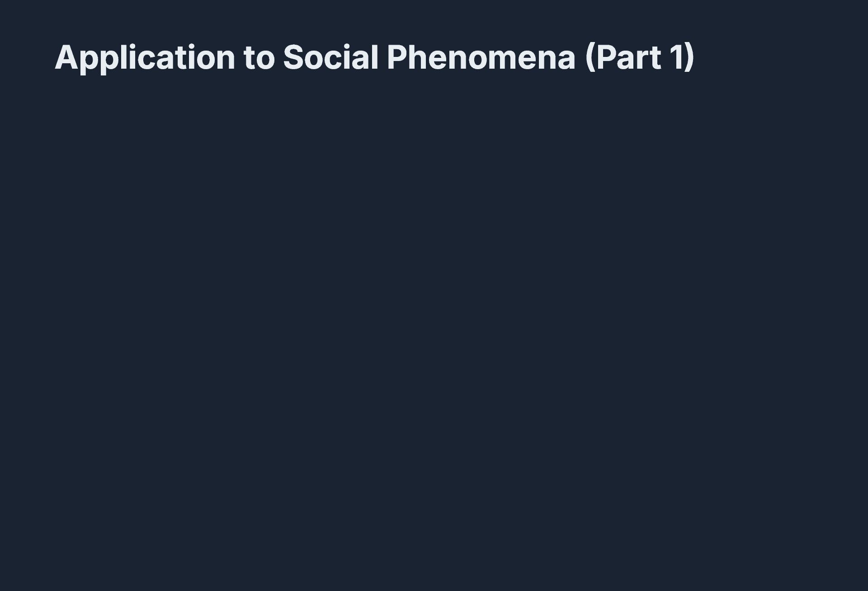Click the final "l" of "Social"

(375, 57)
